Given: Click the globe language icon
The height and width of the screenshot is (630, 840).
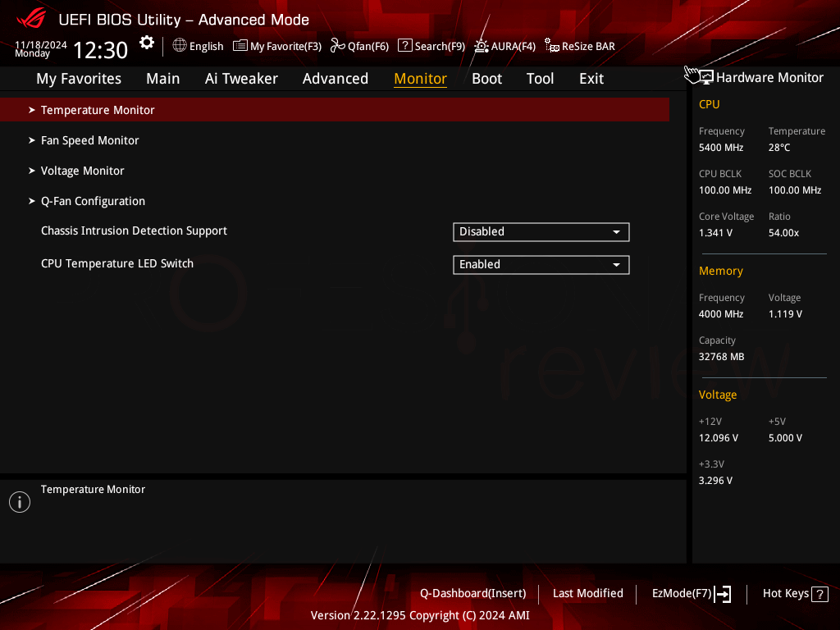Looking at the screenshot, I should (180, 46).
